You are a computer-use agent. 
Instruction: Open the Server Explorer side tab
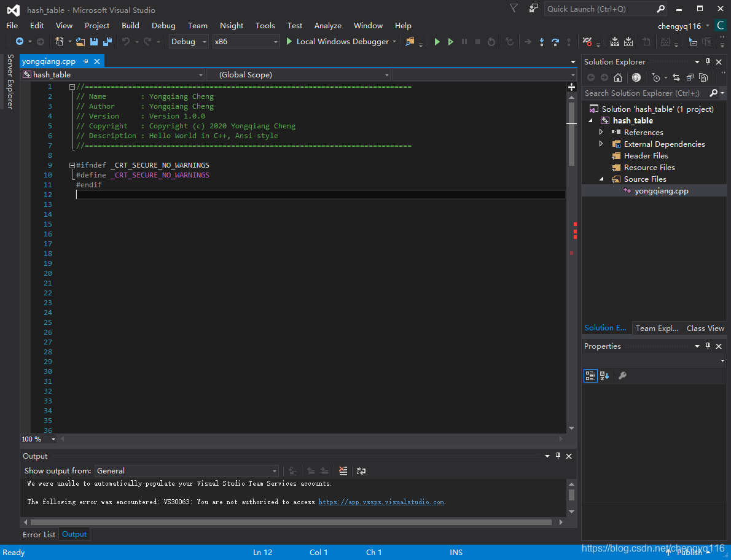(x=10, y=81)
